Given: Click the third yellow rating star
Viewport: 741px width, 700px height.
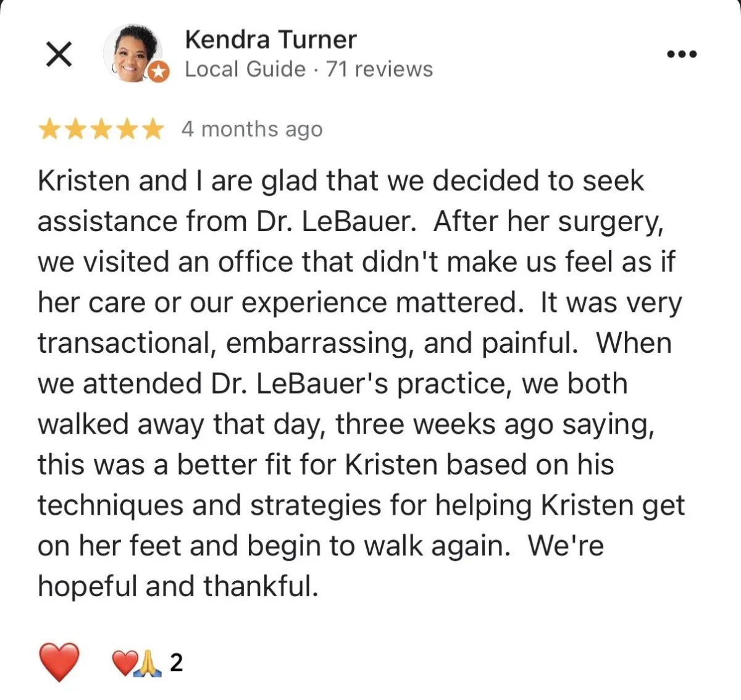Looking at the screenshot, I should pyautogui.click(x=101, y=130).
